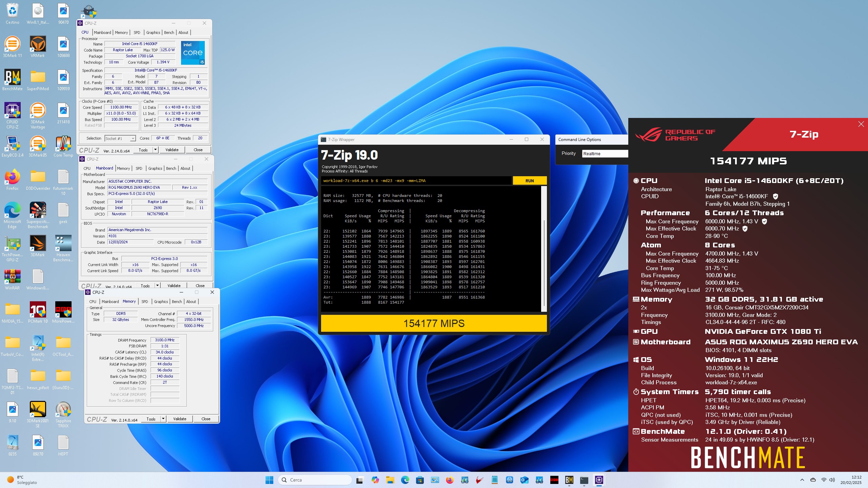Open File Explorer from the taskbar

pos(390,480)
